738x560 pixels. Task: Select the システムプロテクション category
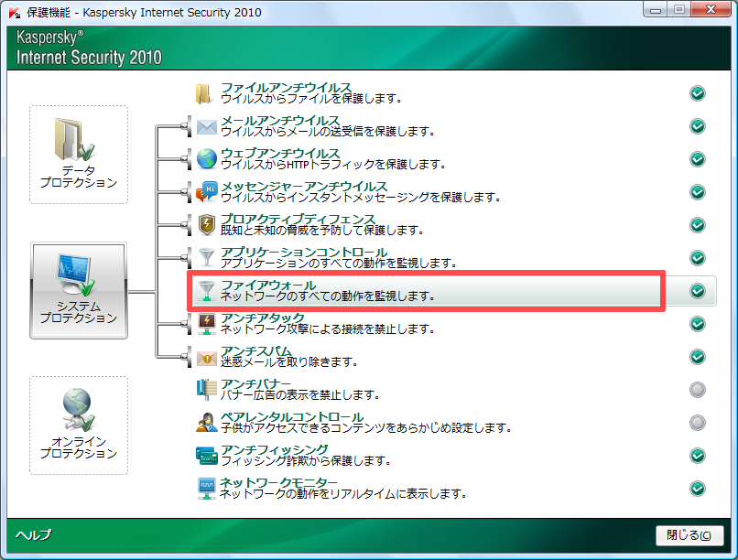coord(79,289)
